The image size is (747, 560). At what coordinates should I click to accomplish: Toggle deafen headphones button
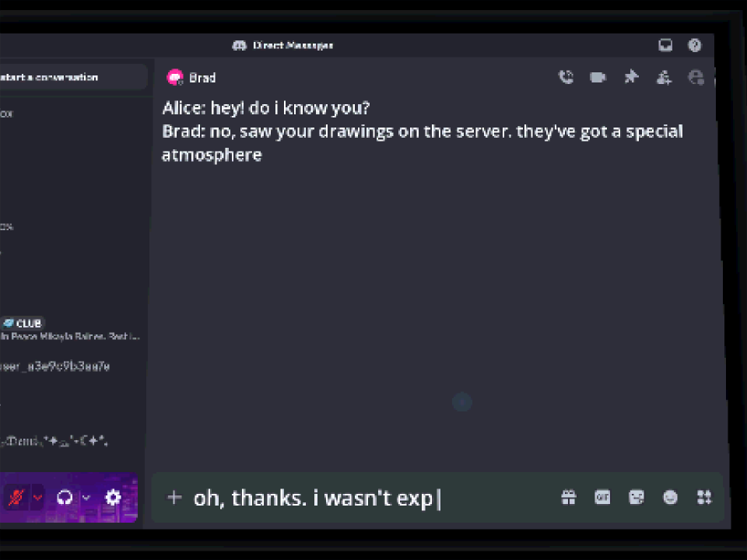click(65, 498)
